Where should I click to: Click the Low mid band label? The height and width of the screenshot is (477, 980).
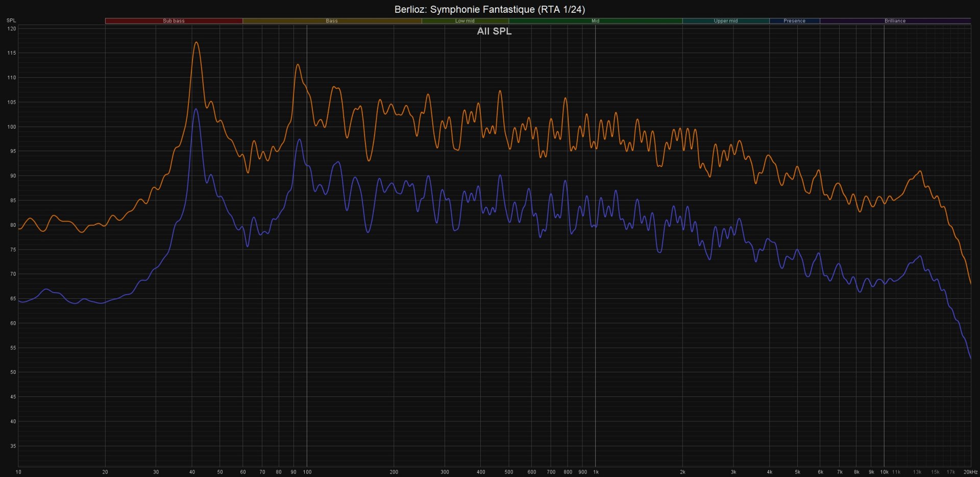pos(464,21)
